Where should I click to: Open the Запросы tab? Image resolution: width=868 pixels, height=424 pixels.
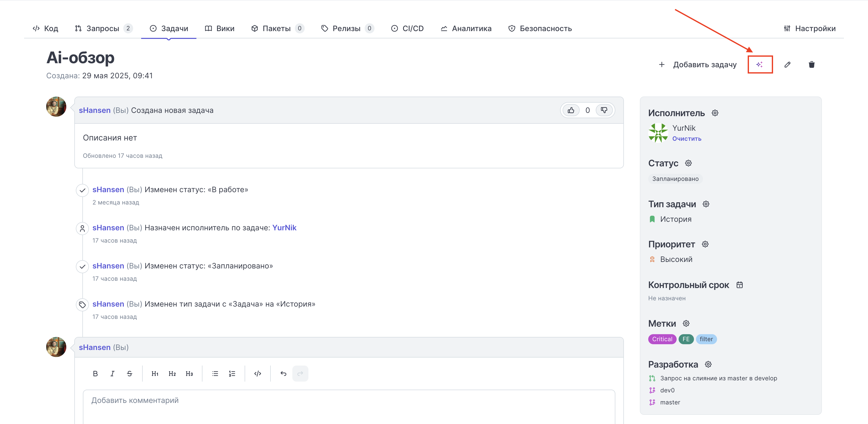103,29
